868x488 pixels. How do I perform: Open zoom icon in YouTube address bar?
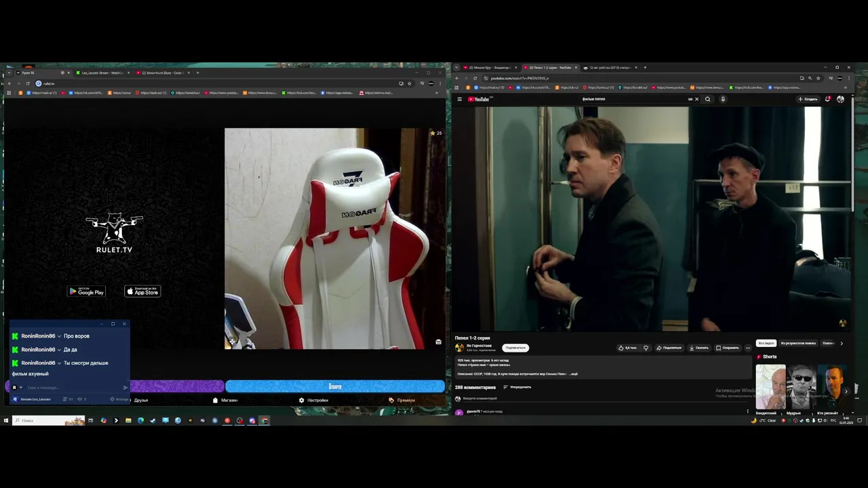pos(810,78)
